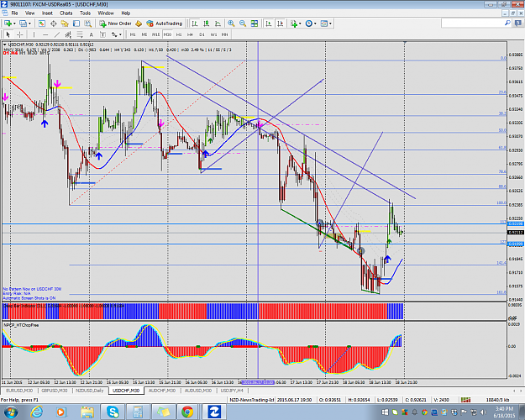The height and width of the screenshot is (420, 525).
Task: Switch to M1 timeframe
Action: (133, 34)
